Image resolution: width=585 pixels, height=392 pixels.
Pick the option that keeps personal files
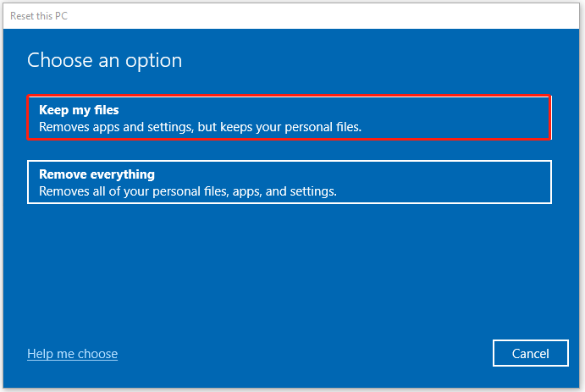(x=289, y=118)
